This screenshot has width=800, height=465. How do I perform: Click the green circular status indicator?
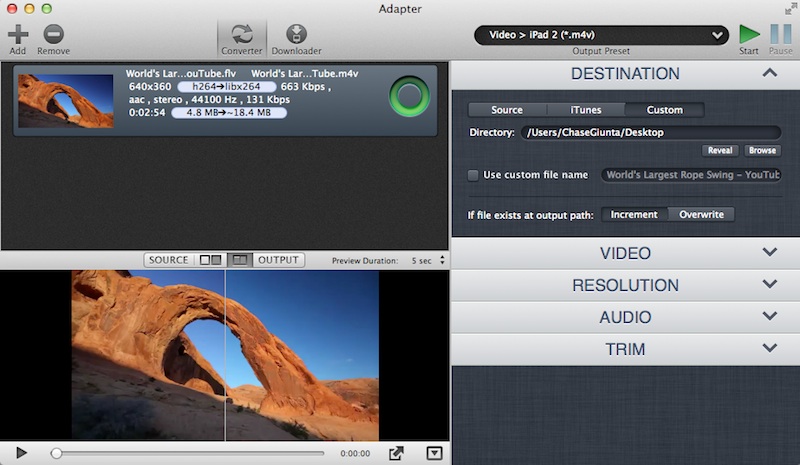click(409, 97)
